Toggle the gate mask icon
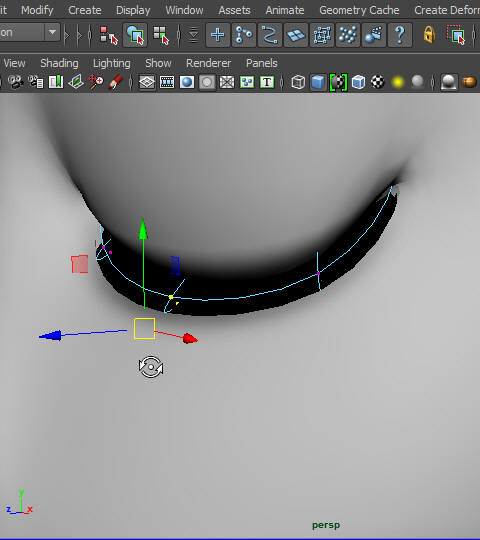480x540 pixels. [207, 82]
